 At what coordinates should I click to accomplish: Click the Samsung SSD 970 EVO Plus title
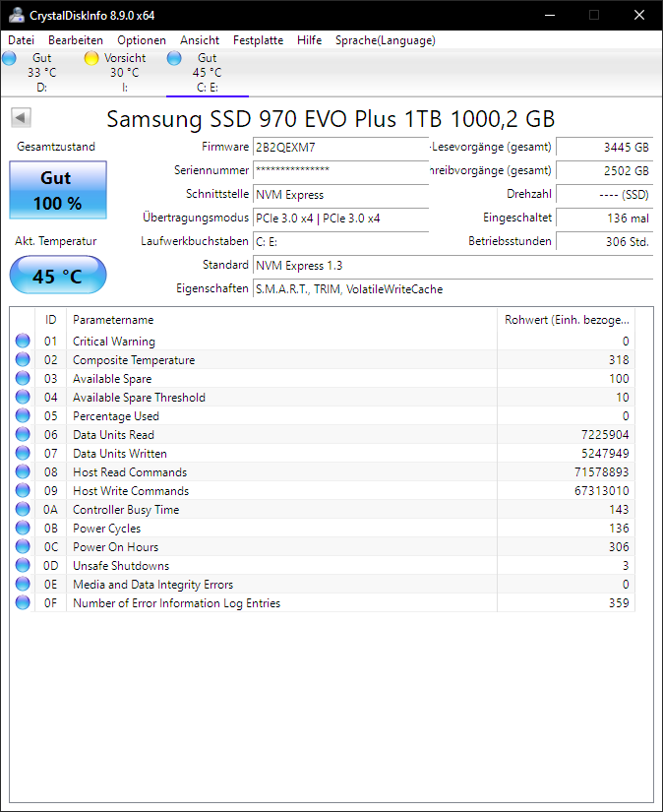[331, 118]
